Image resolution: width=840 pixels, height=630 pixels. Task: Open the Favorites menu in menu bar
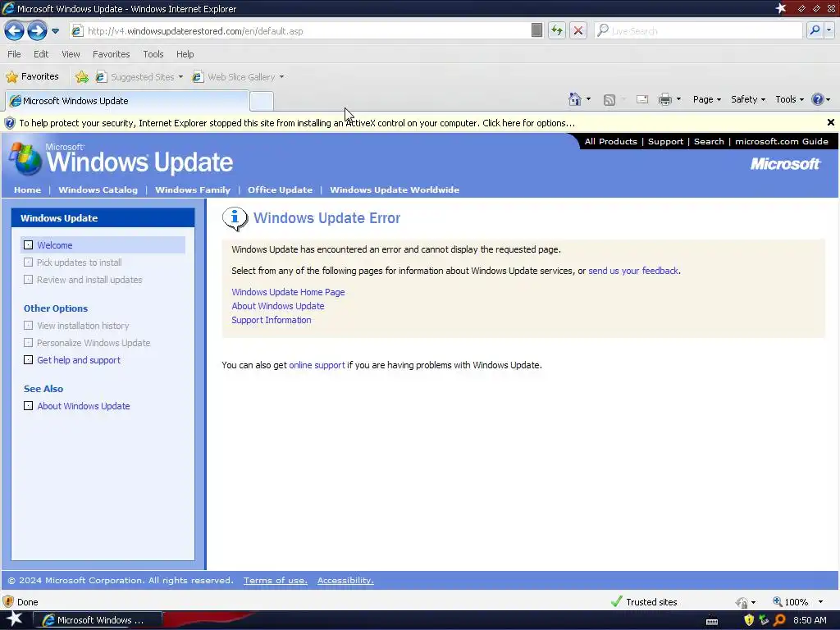coord(111,54)
